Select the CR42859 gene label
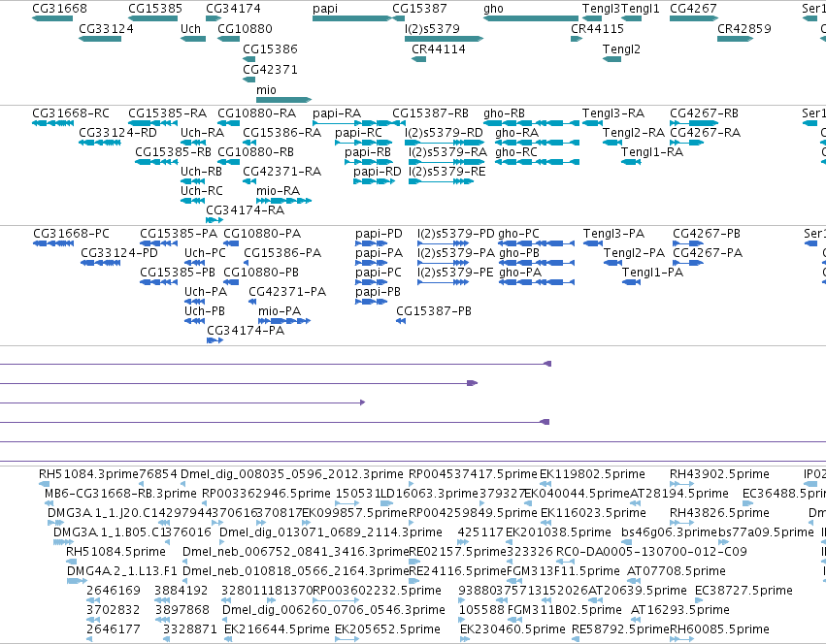826x644 pixels. coord(744,29)
